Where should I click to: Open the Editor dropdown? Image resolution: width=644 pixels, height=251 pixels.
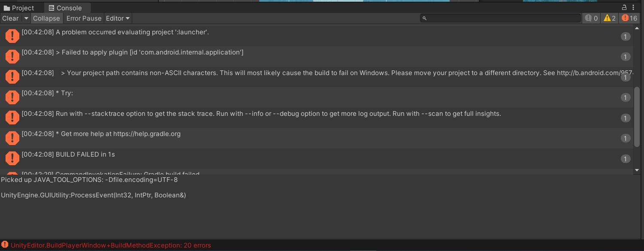click(x=118, y=18)
